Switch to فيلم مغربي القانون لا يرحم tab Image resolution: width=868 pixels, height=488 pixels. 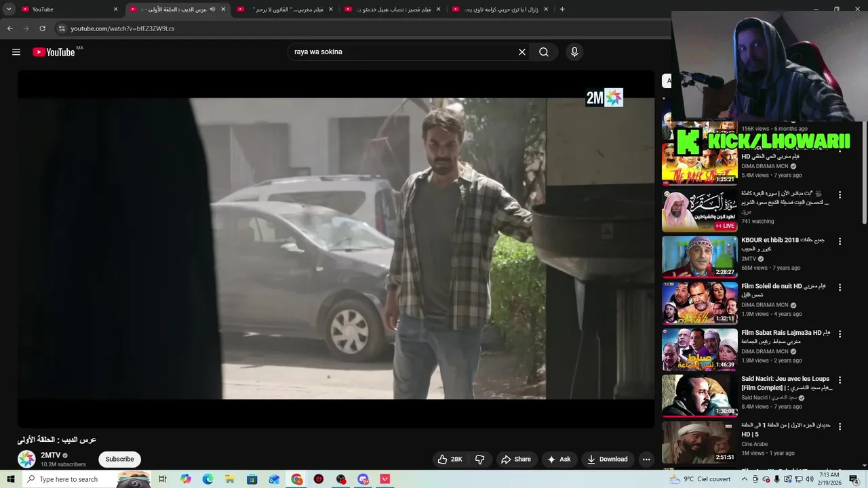[283, 9]
